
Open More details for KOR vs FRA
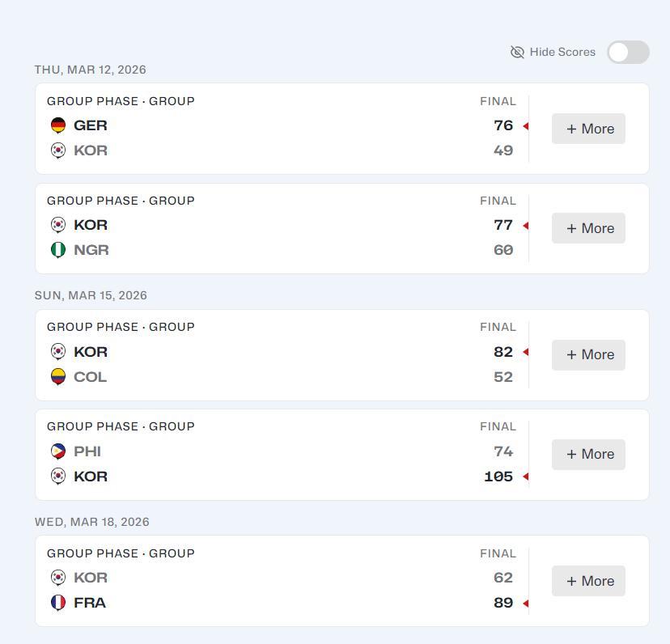588,581
